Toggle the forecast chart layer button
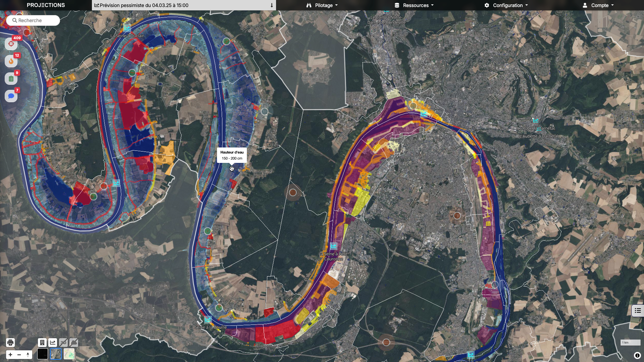The image size is (644, 362). 53,343
